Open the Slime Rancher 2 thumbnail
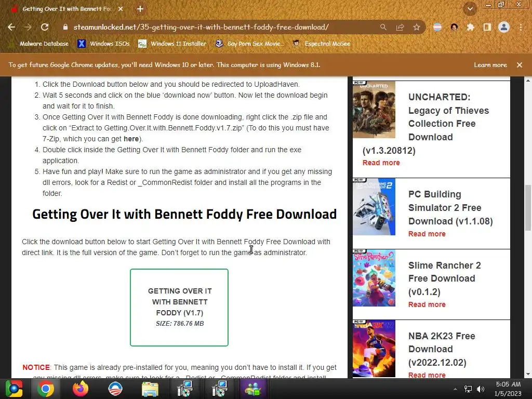 tap(374, 278)
